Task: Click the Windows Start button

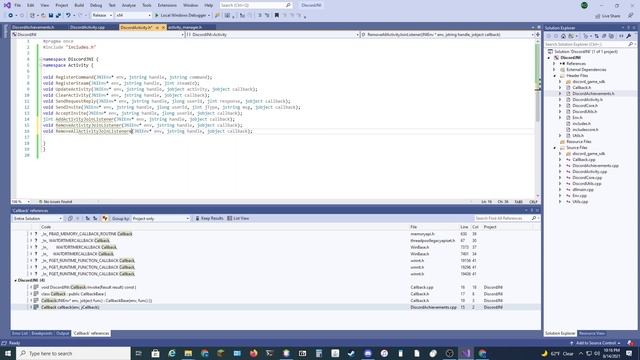Action: 8,353
